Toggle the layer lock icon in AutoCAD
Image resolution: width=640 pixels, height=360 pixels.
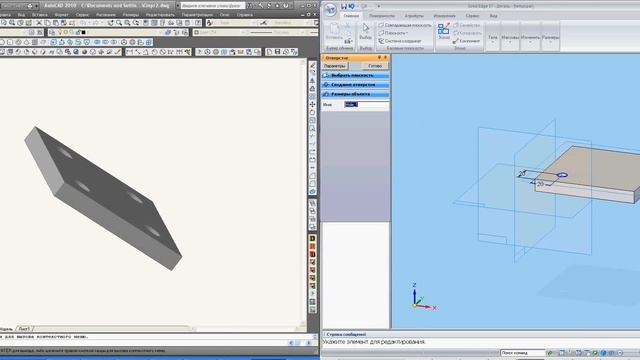point(78,32)
